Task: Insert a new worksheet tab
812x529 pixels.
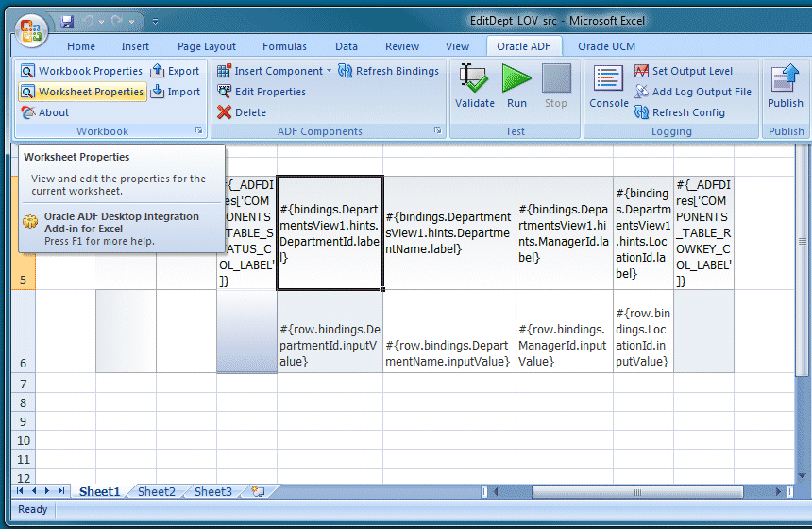Action: (x=258, y=491)
